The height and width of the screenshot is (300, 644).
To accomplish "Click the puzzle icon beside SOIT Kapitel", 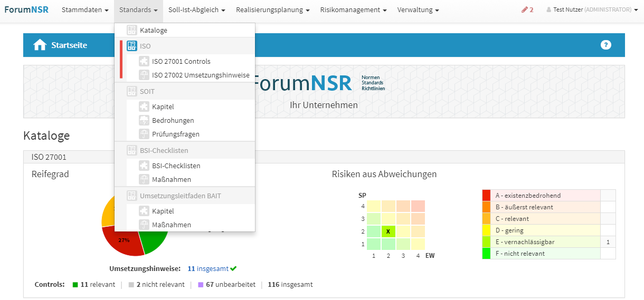I will pos(144,107).
